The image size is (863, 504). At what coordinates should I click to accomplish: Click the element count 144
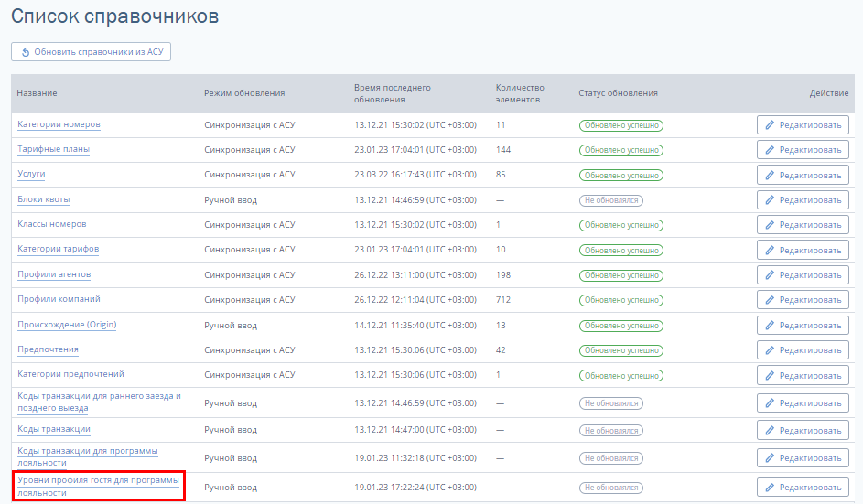pyautogui.click(x=503, y=150)
